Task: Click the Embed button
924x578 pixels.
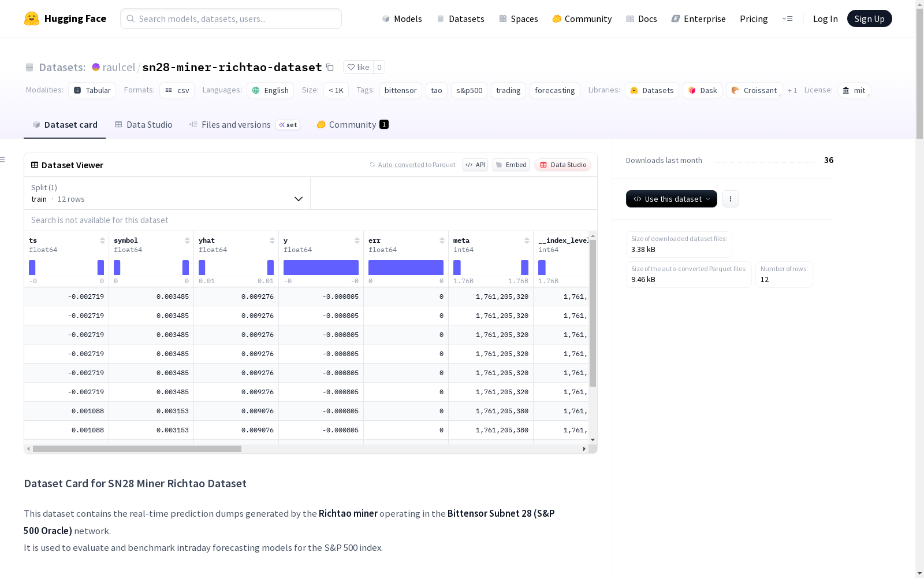Action: [511, 165]
